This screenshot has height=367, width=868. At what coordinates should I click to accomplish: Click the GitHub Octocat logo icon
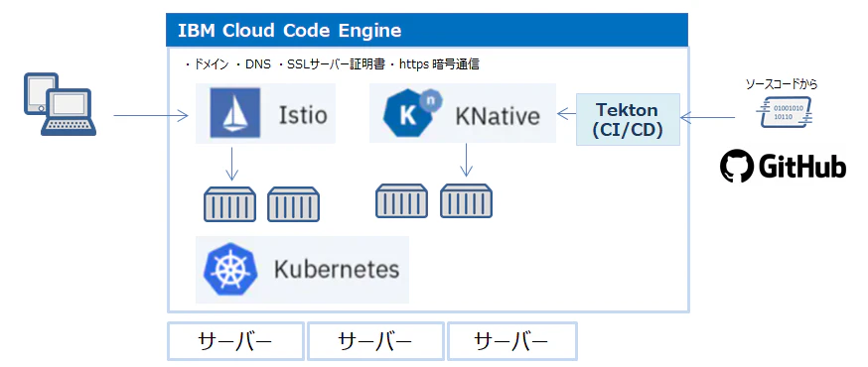click(x=737, y=166)
